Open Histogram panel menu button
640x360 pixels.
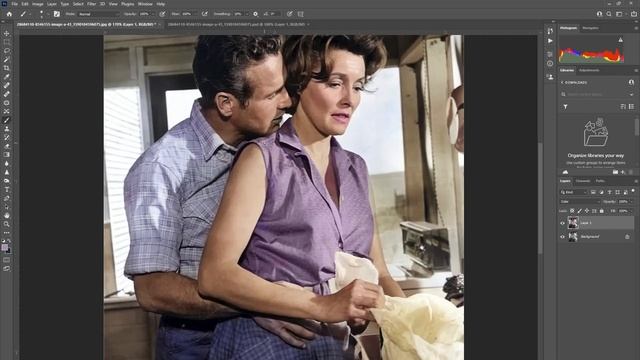[x=636, y=28]
